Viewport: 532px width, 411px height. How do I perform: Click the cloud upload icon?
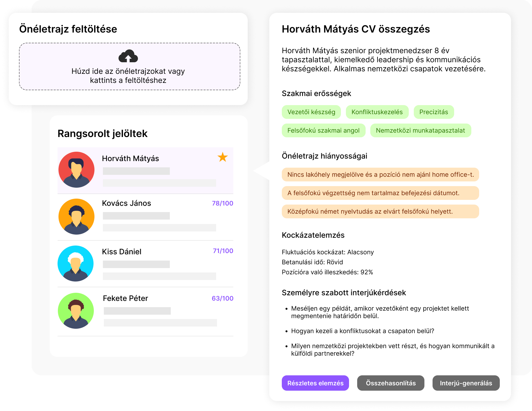(x=128, y=56)
